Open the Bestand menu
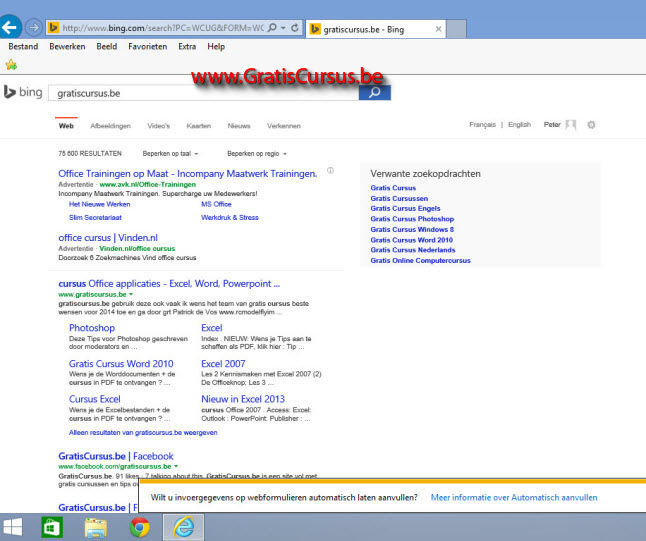 (x=23, y=47)
